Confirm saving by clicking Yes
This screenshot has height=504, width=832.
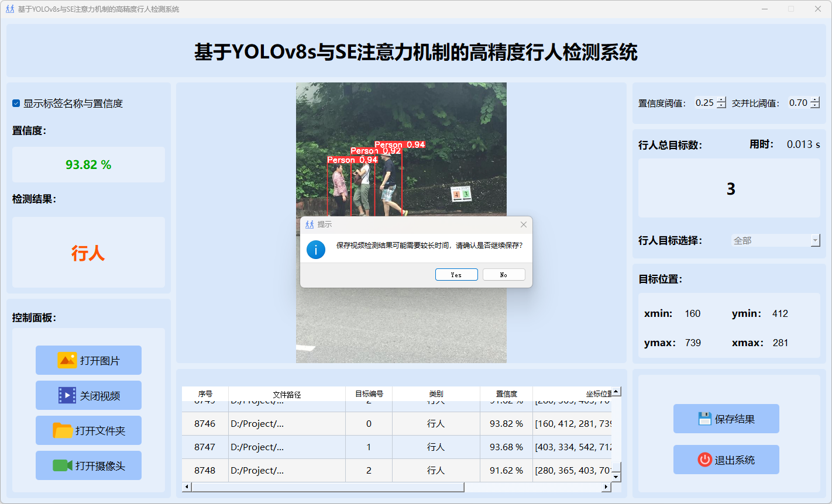[456, 275]
